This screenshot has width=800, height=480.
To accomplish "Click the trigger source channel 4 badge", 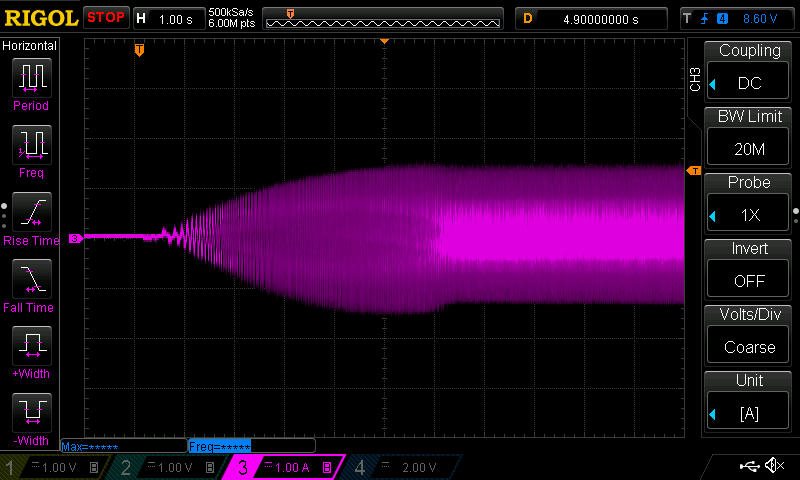I will click(x=722, y=19).
